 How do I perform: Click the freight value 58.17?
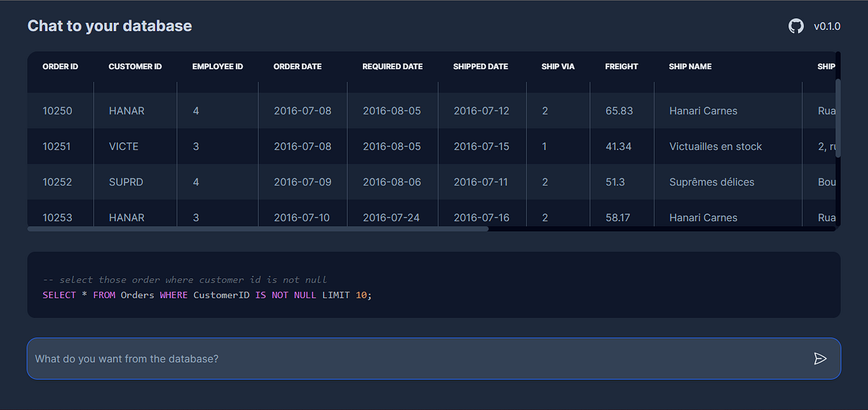tap(619, 217)
